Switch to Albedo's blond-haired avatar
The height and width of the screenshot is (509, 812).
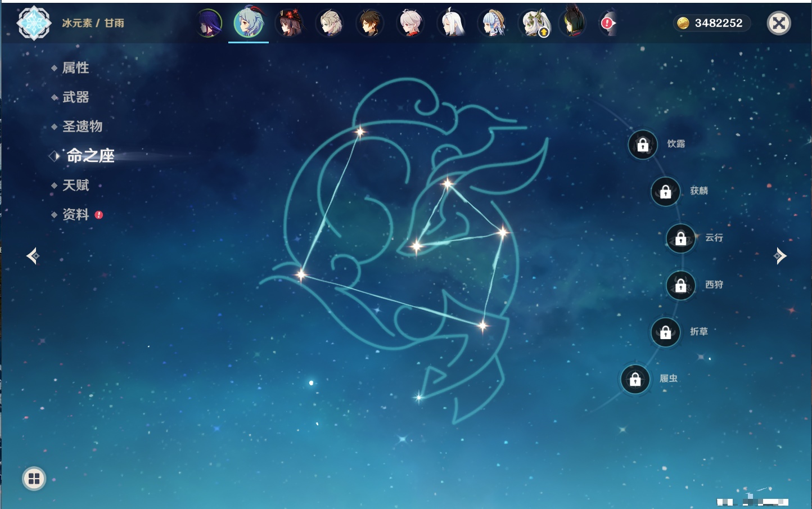(331, 23)
